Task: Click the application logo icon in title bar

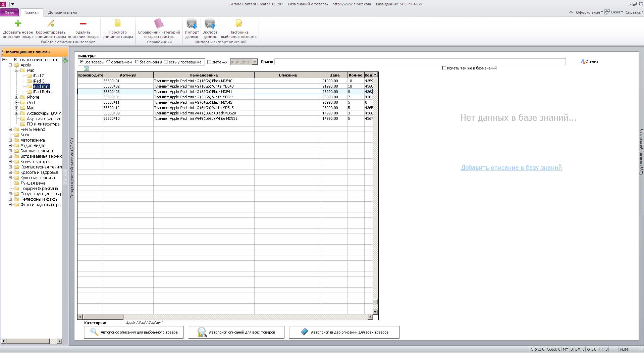Action: (3, 4)
